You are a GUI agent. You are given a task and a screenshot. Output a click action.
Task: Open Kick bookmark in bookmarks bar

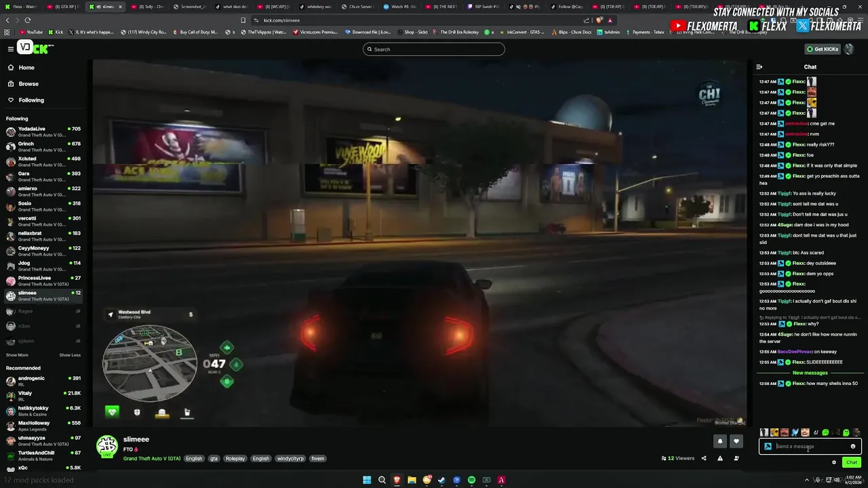[x=56, y=32]
